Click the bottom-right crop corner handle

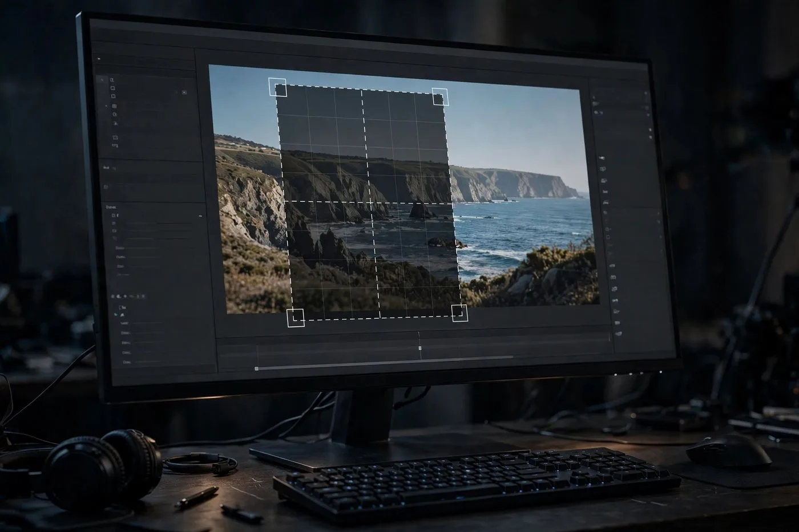tap(459, 313)
